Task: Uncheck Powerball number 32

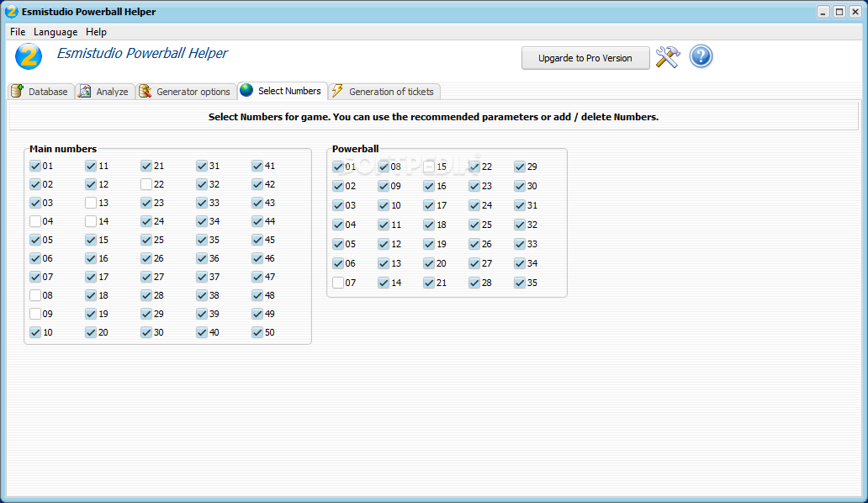Action: (520, 225)
